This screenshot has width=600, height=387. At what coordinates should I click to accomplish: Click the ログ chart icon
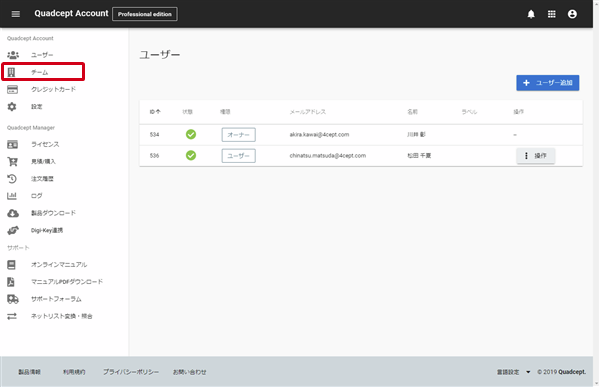coord(12,196)
